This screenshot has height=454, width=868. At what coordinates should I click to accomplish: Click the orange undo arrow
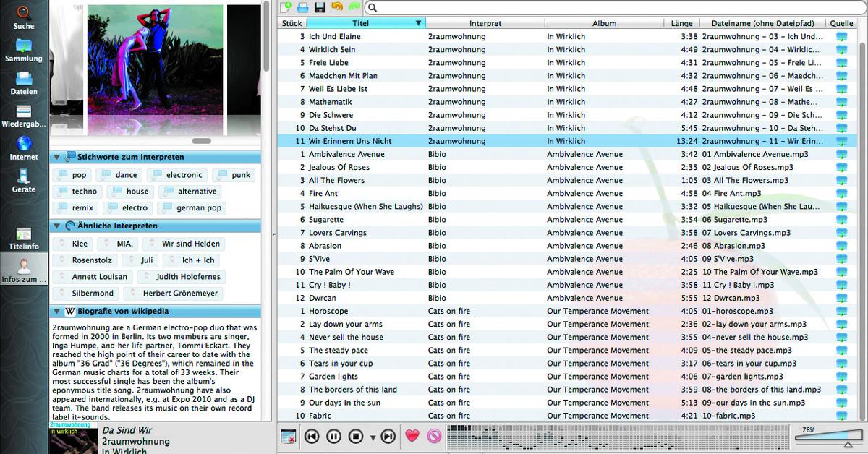pos(337,7)
